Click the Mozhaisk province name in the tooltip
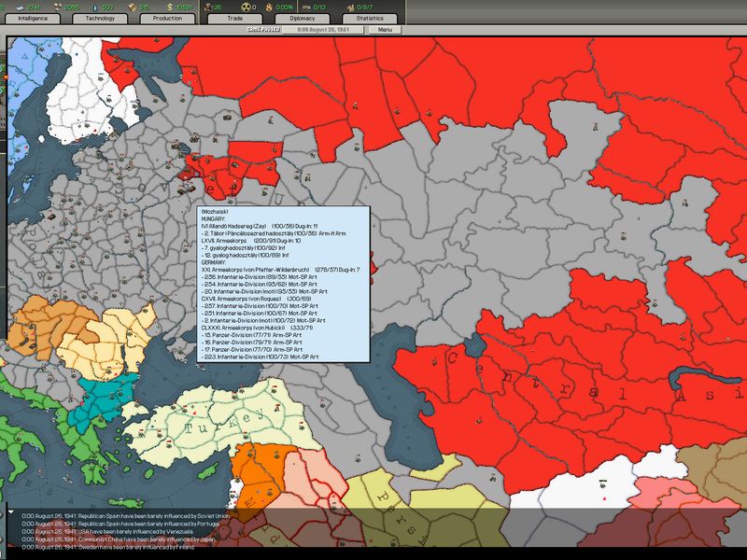This screenshot has height=560, width=747. (215, 212)
